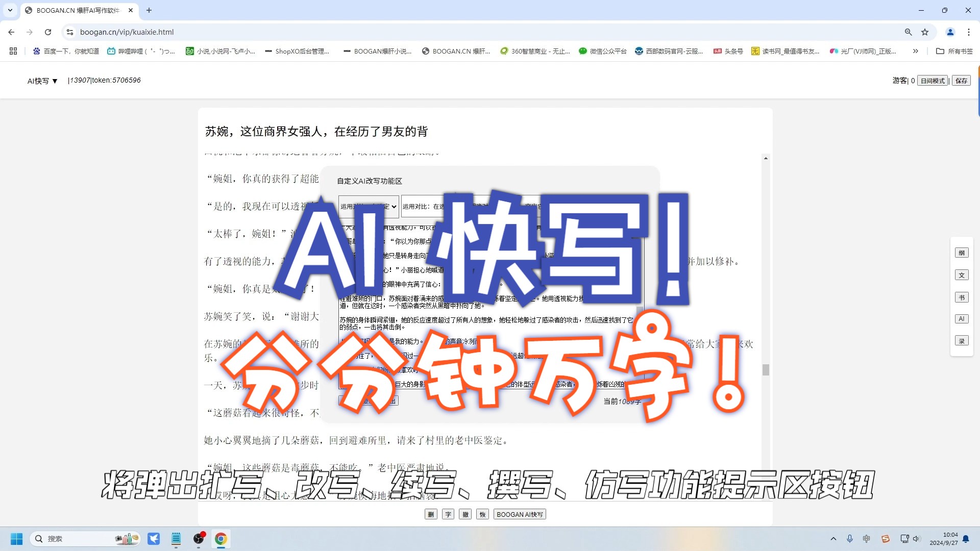The width and height of the screenshot is (980, 551).
Task: Open 头条号 bookmark
Action: pos(728,51)
